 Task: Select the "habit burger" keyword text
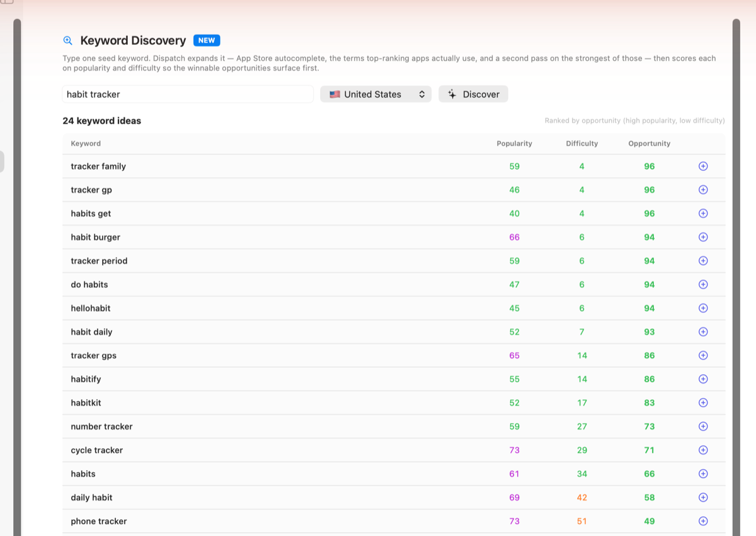point(95,237)
